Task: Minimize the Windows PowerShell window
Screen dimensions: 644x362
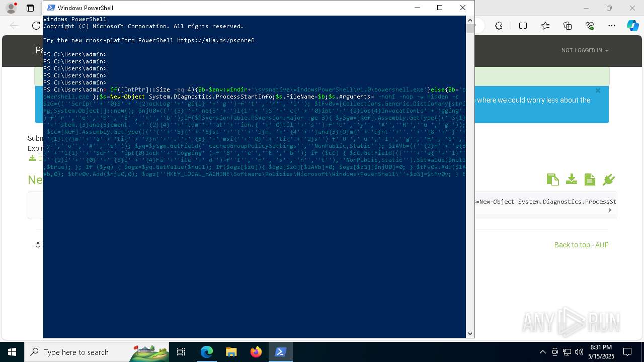Action: coord(417,8)
